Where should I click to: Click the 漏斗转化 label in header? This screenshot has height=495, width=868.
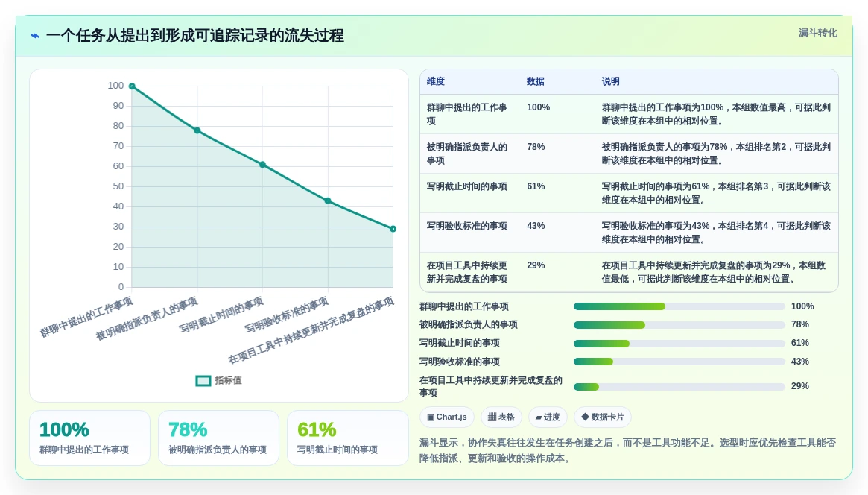pyautogui.click(x=817, y=33)
